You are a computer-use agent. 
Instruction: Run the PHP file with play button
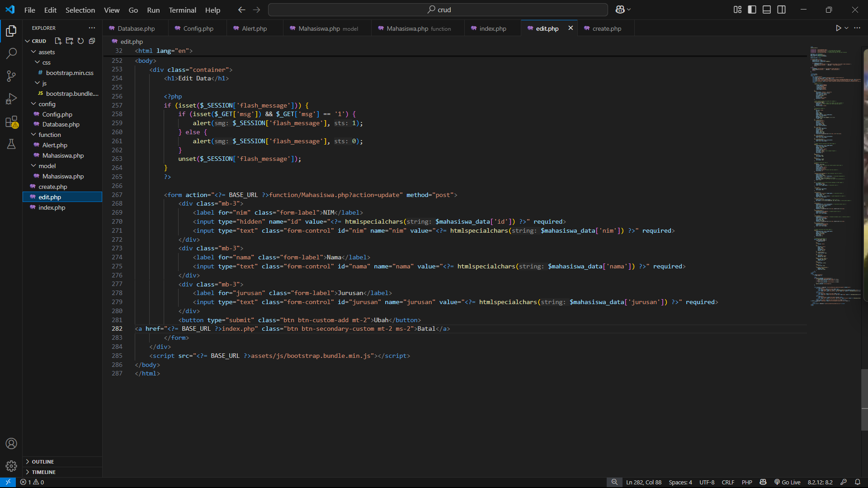[x=838, y=28]
